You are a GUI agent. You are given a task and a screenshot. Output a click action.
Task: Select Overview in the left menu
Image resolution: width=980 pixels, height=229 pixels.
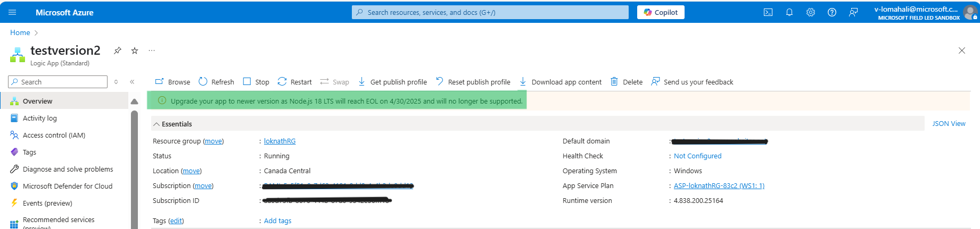click(x=64, y=101)
